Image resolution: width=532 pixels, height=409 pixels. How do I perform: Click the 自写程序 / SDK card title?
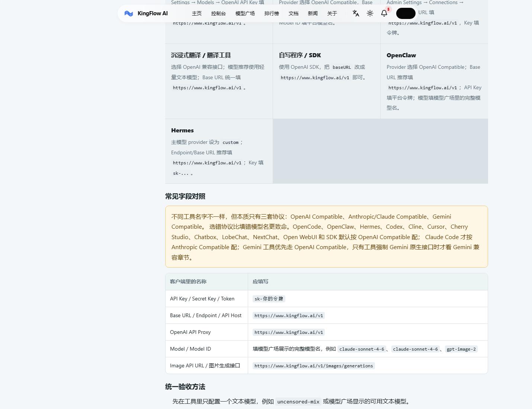point(300,55)
